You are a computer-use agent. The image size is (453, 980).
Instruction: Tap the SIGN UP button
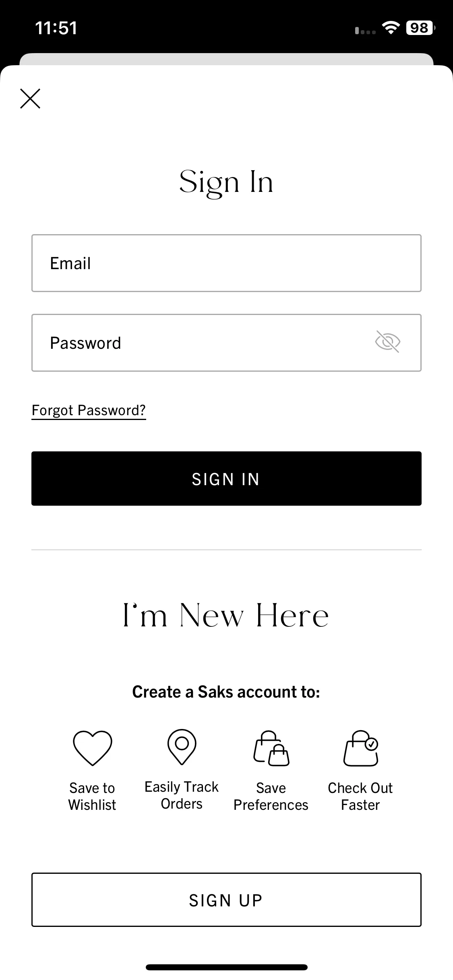pos(226,900)
